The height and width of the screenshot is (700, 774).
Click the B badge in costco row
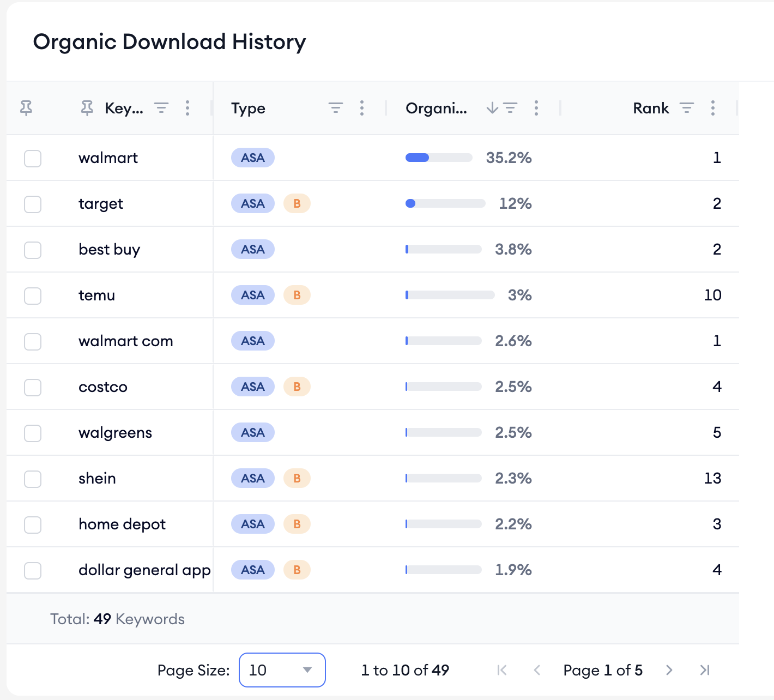[297, 387]
